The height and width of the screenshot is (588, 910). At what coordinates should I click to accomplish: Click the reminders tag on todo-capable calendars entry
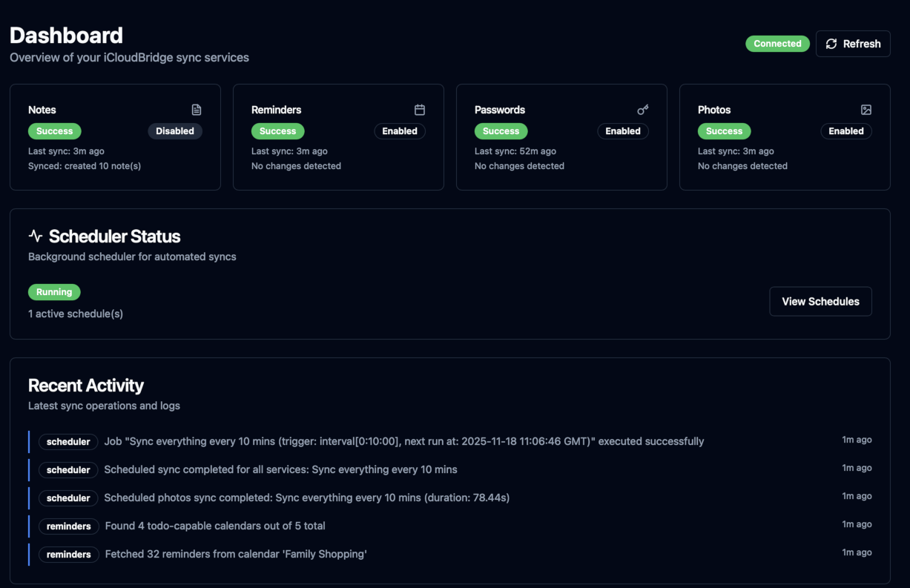point(69,526)
